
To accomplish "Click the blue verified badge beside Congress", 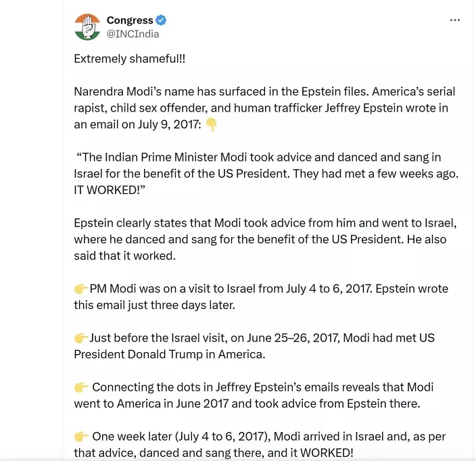I will 162,20.
